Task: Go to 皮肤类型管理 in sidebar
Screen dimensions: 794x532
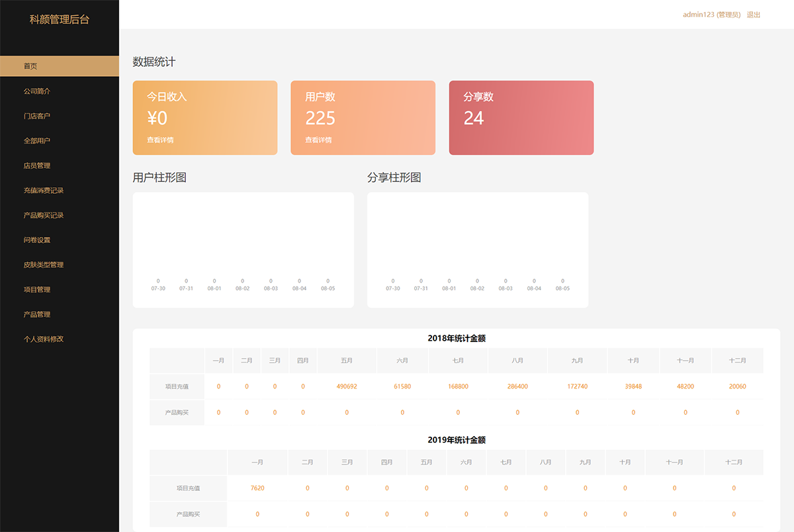Action: pyautogui.click(x=44, y=265)
